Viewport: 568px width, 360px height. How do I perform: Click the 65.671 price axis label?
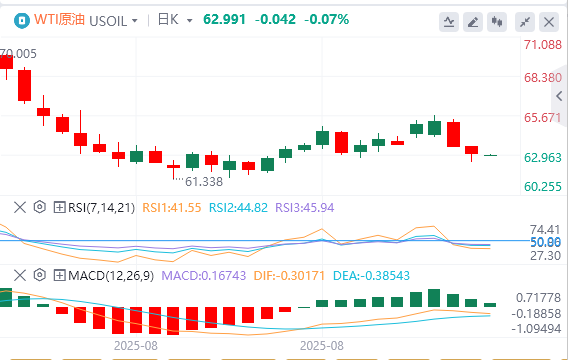pyautogui.click(x=543, y=118)
